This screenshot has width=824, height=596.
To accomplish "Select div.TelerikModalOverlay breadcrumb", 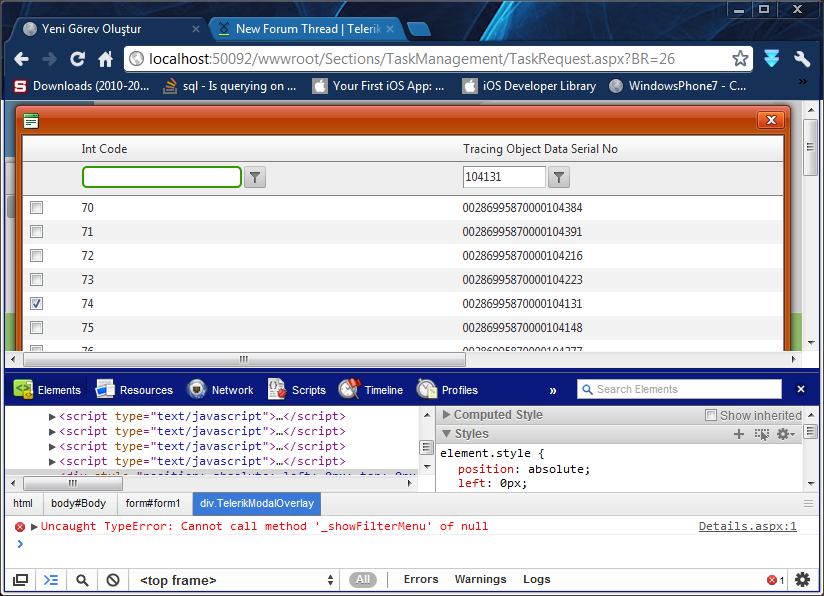I will pyautogui.click(x=257, y=503).
